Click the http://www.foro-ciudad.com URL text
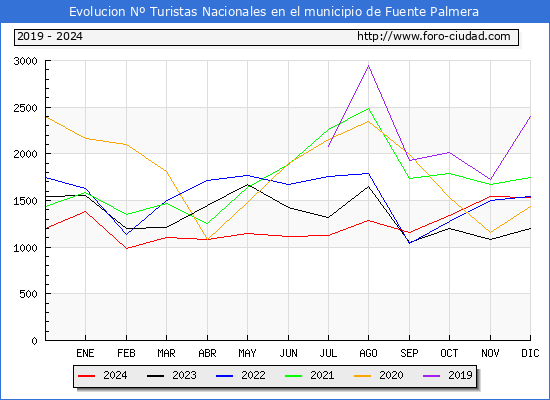The height and width of the screenshot is (400, 550). [434, 36]
